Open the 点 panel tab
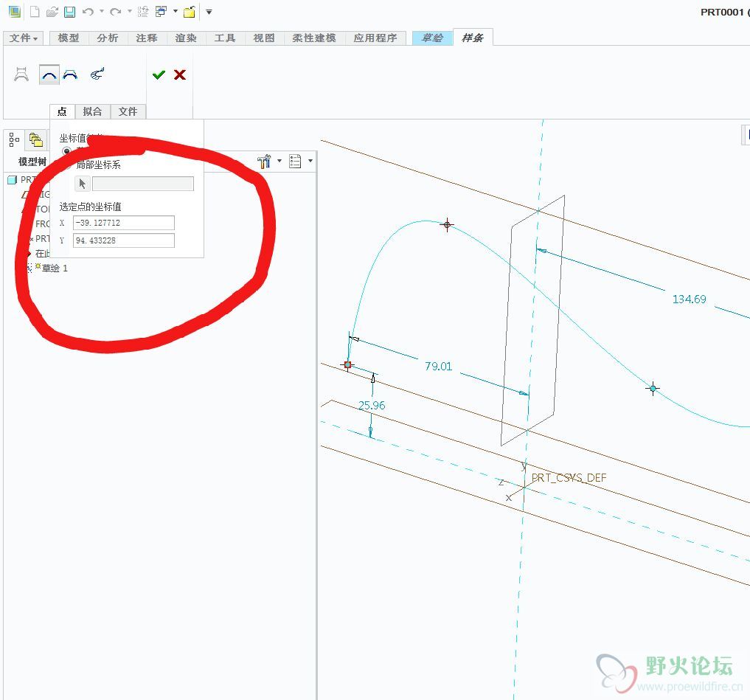The width and height of the screenshot is (750, 700). click(x=62, y=111)
